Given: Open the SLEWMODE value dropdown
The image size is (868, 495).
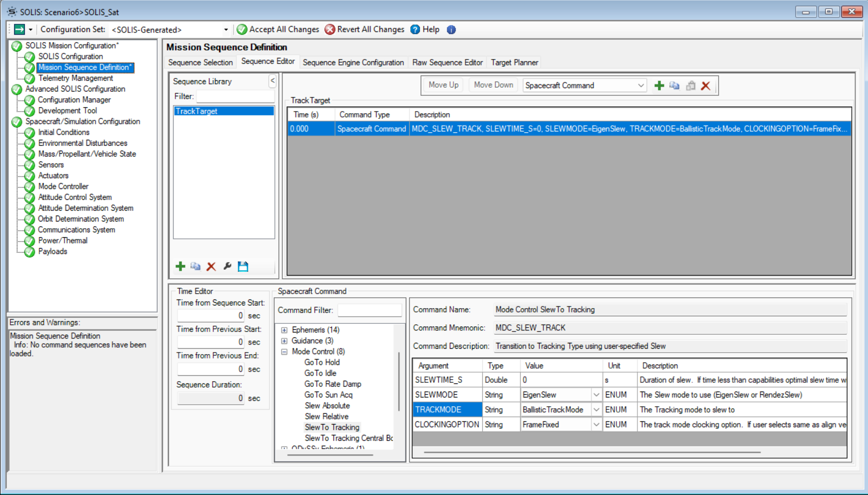Looking at the screenshot, I should point(595,394).
